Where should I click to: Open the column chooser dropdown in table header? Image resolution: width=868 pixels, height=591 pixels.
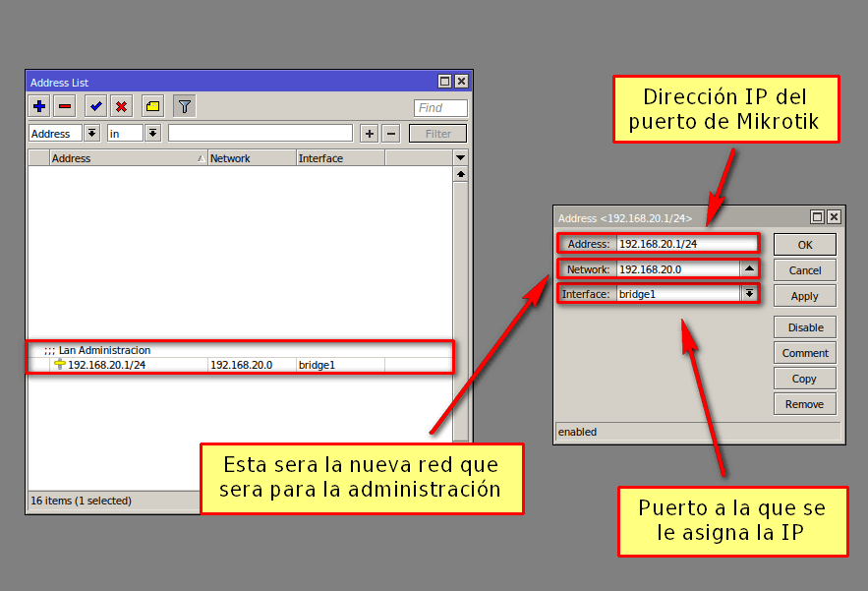pos(460,158)
